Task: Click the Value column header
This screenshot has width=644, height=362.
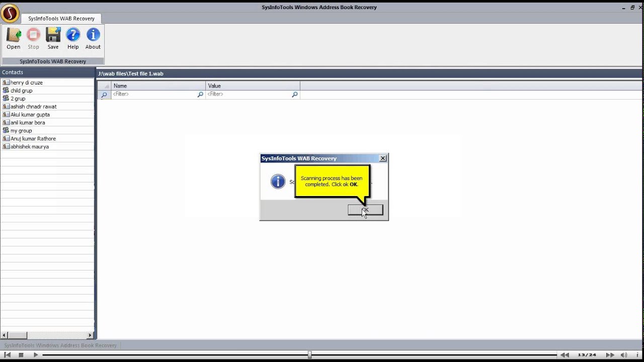Action: [253, 86]
